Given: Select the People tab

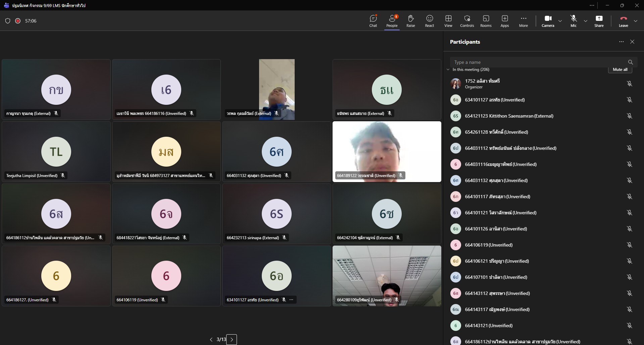Looking at the screenshot, I should 392,21.
